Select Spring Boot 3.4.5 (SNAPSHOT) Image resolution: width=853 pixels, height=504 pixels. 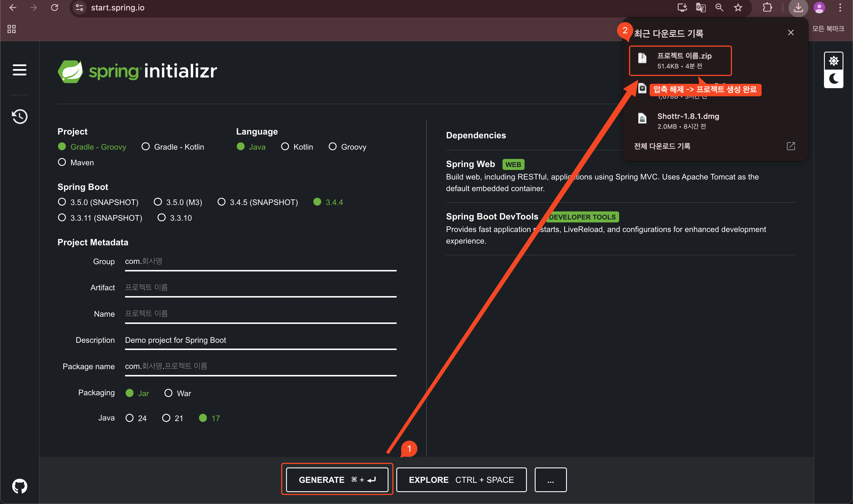click(258, 202)
